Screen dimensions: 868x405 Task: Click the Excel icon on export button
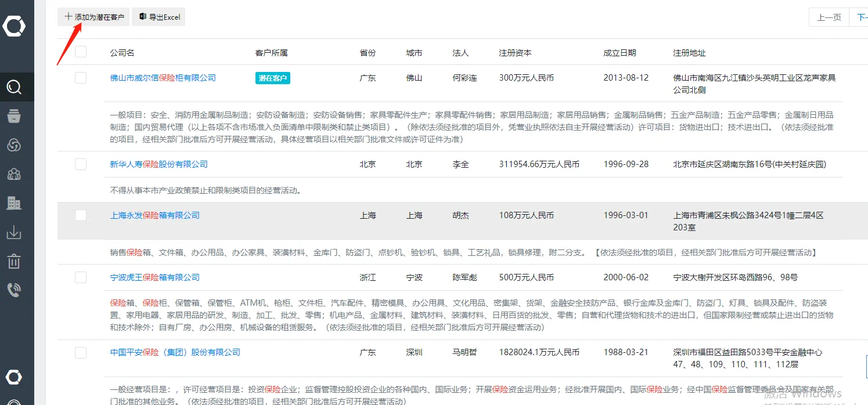(142, 17)
